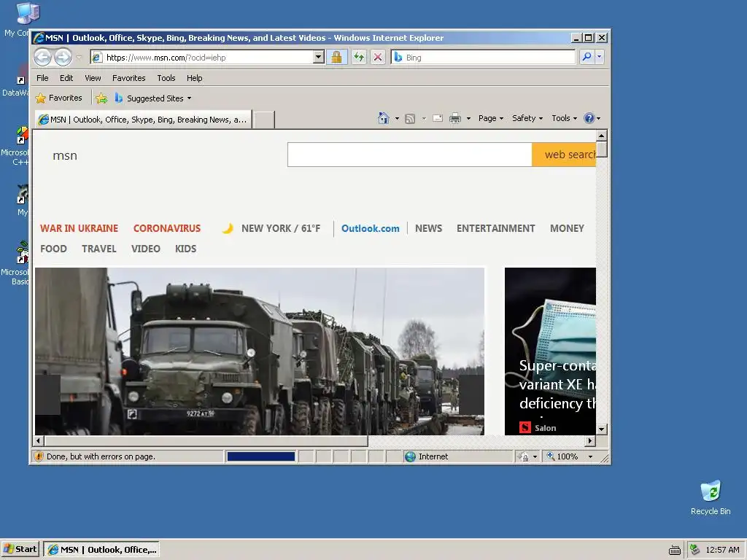Open the Safety dropdown menu
The height and width of the screenshot is (560, 747).
(x=527, y=118)
